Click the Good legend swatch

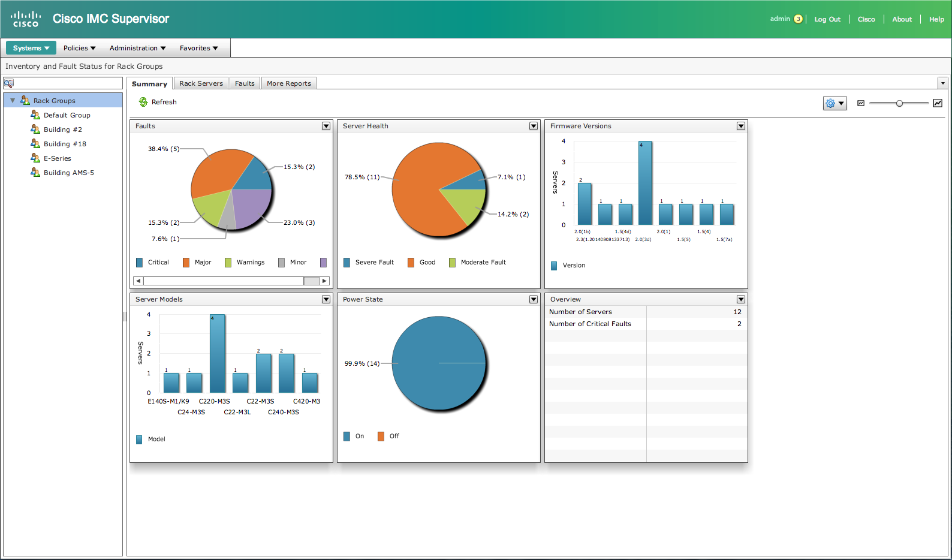(411, 262)
